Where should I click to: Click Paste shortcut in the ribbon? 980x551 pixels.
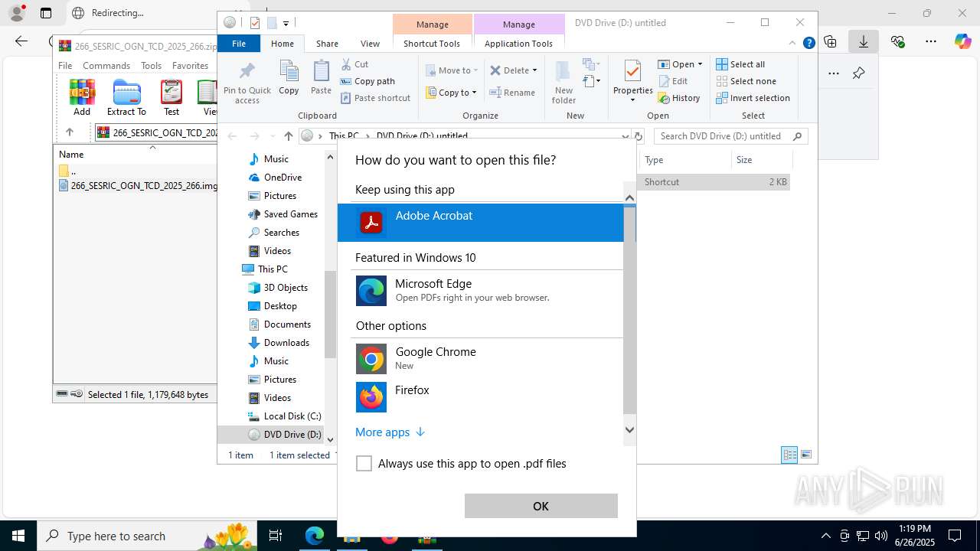click(x=376, y=98)
